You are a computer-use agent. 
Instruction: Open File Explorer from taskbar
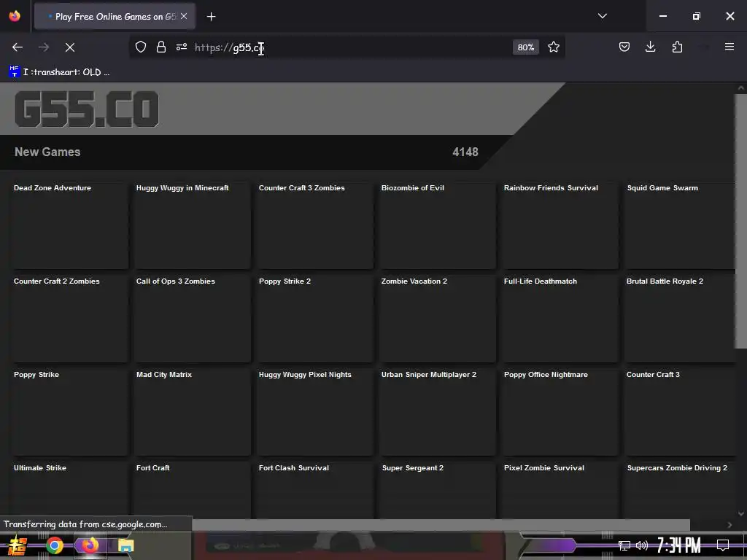click(125, 545)
